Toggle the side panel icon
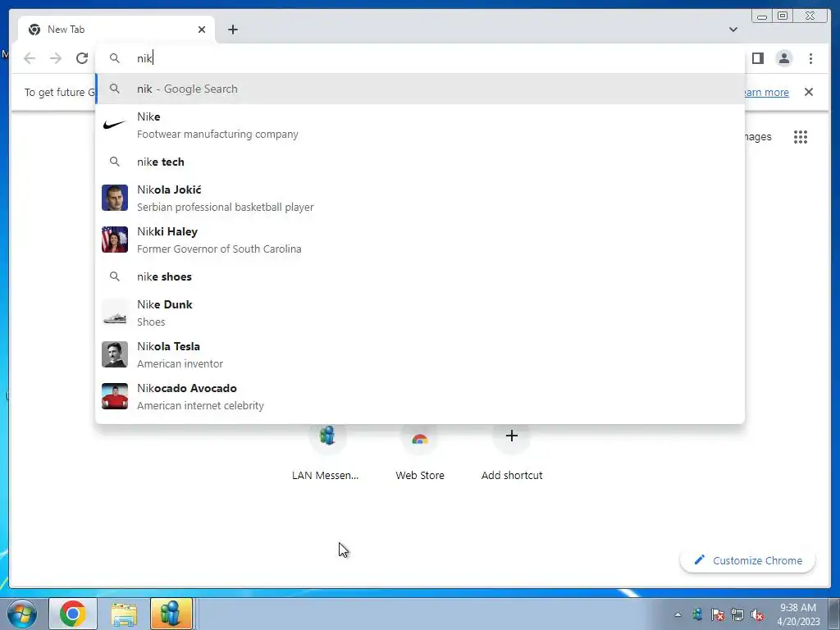Image resolution: width=840 pixels, height=630 pixels. [757, 58]
